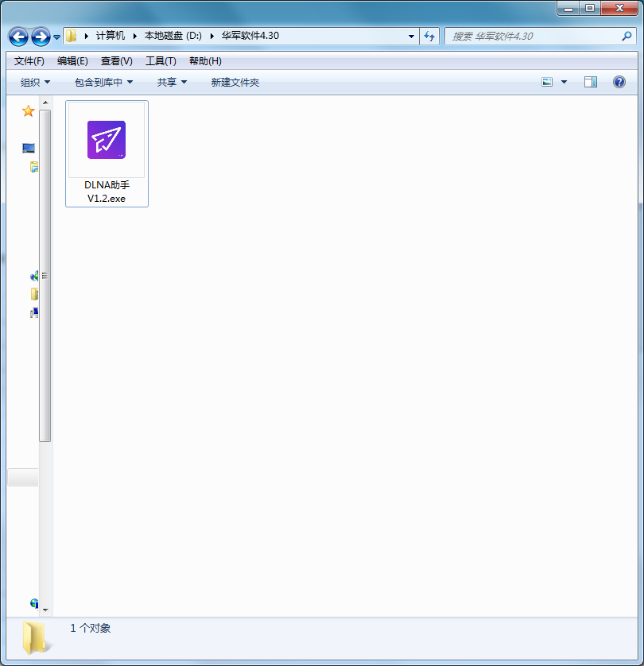Open address bar history dropdown
The height and width of the screenshot is (666, 644).
point(411,37)
